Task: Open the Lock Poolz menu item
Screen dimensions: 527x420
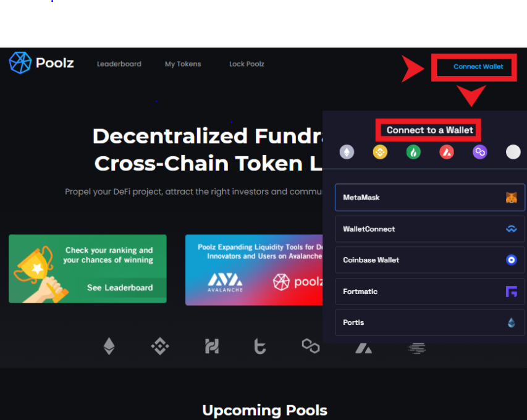Action: (x=247, y=64)
